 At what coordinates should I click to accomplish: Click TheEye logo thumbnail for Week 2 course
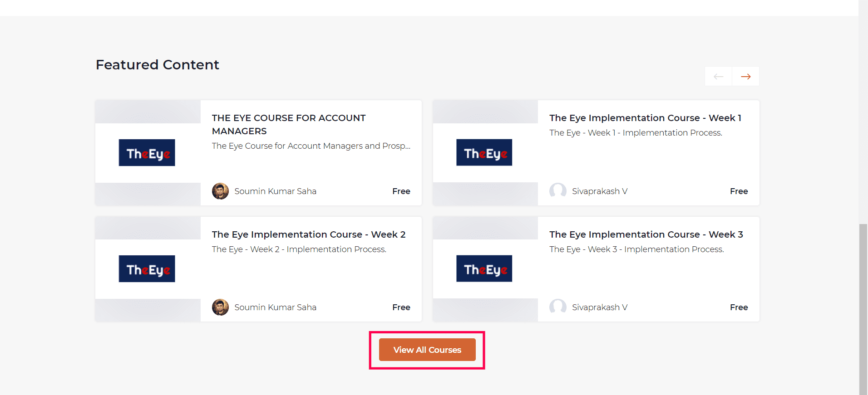(147, 269)
